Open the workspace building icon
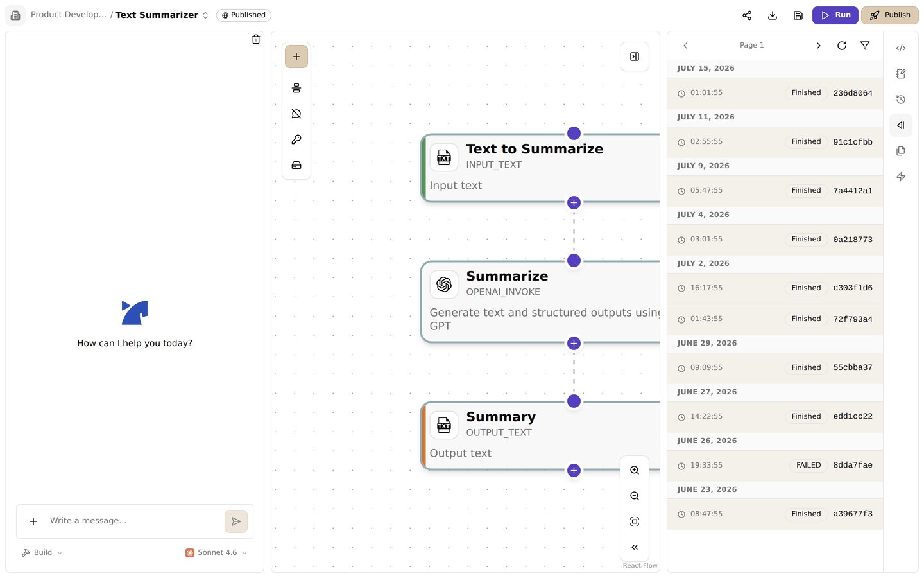Screen dimensions: 924x578 (15, 15)
